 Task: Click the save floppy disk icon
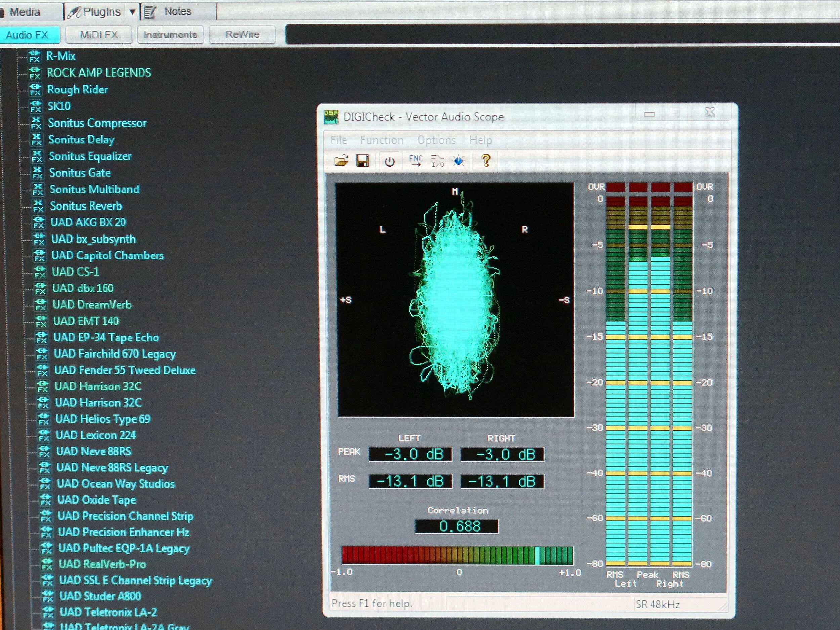click(362, 161)
